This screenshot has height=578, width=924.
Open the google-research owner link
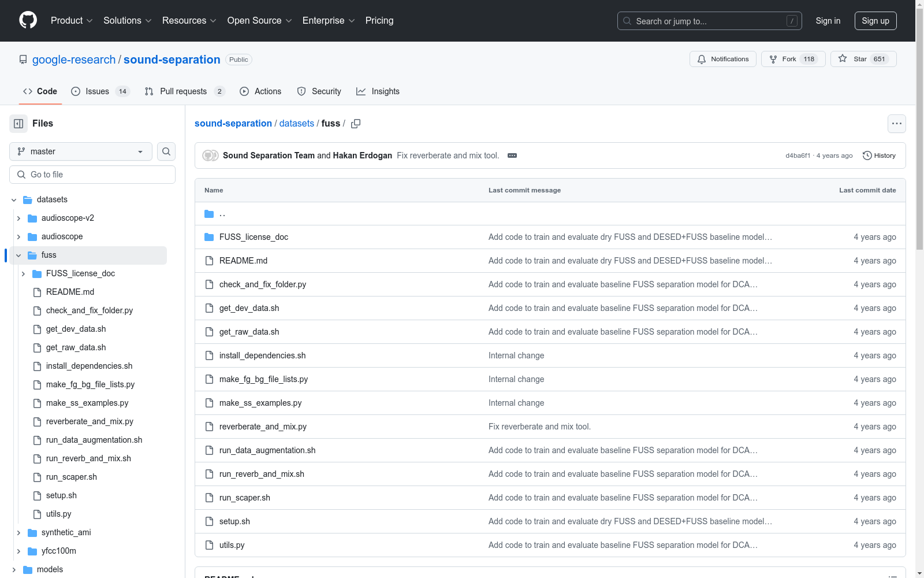74,60
